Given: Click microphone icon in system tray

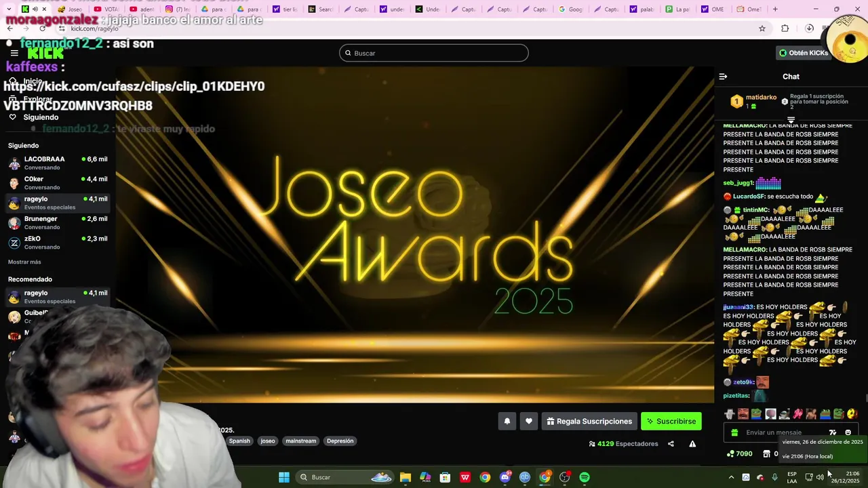Looking at the screenshot, I should 774,477.
